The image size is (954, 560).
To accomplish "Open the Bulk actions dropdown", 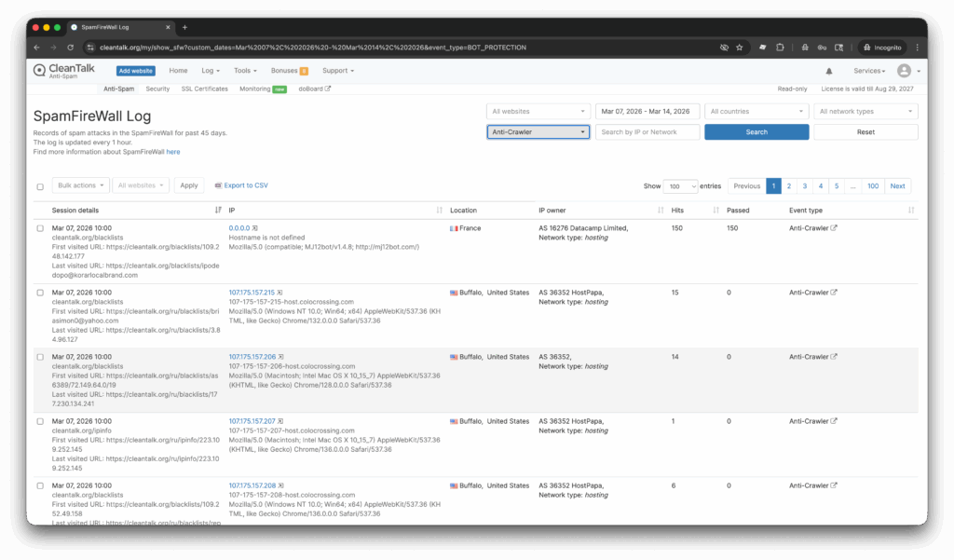I will coord(80,185).
